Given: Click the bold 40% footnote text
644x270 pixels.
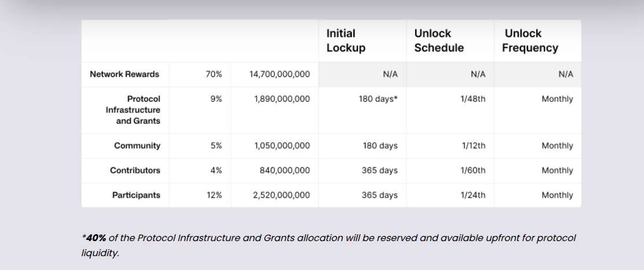Looking at the screenshot, I should (96, 238).
